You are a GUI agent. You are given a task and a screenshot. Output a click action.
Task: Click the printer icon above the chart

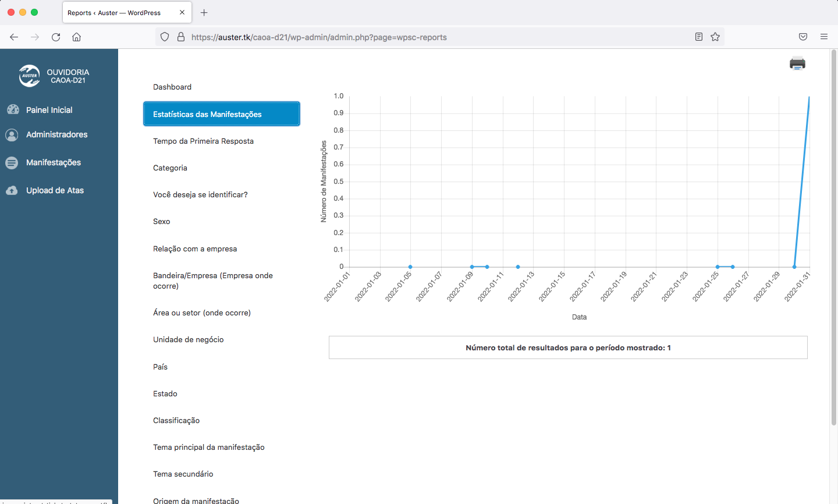tap(797, 63)
